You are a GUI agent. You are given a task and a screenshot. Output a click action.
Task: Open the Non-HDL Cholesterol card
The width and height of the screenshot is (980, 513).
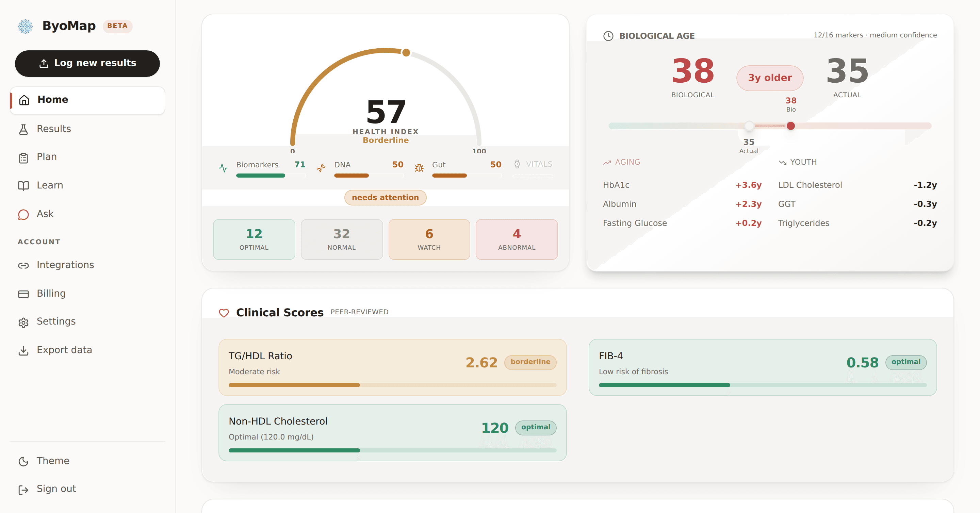tap(392, 433)
